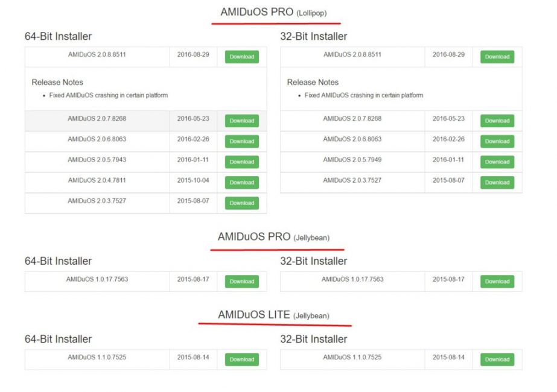
Task: Download 64-bit AMIDuOS 1.1.0.7525 Lite installer
Action: click(x=241, y=359)
